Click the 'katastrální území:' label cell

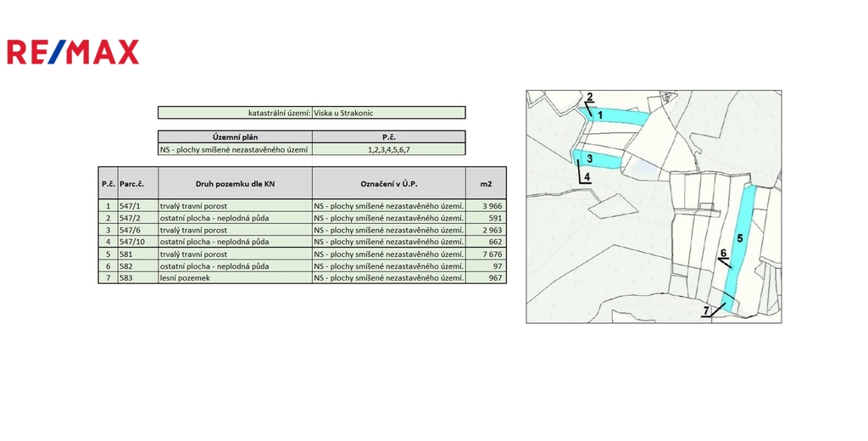coord(235,112)
